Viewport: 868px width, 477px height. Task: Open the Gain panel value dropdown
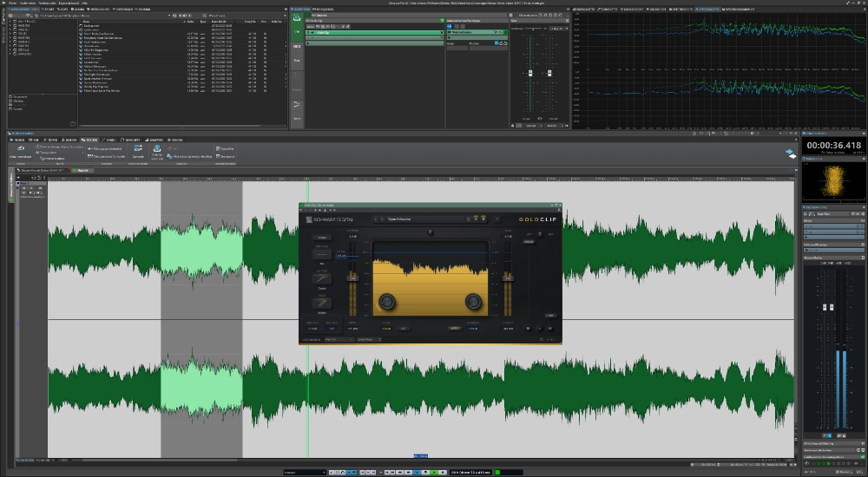[x=558, y=29]
